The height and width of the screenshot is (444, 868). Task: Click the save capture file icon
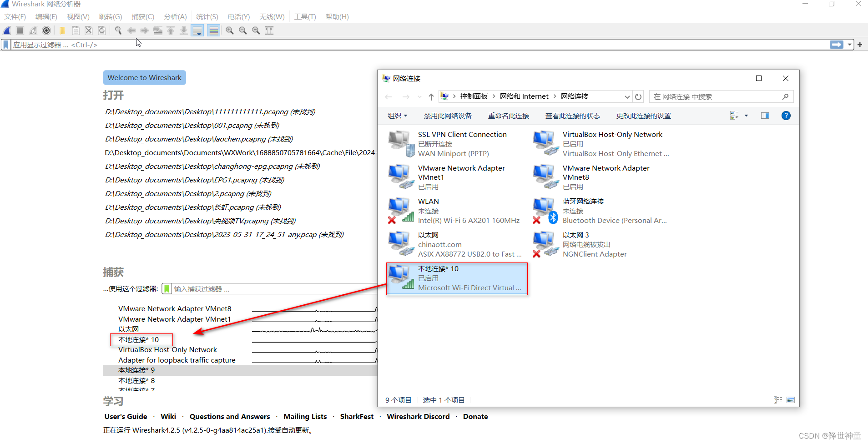tap(76, 30)
